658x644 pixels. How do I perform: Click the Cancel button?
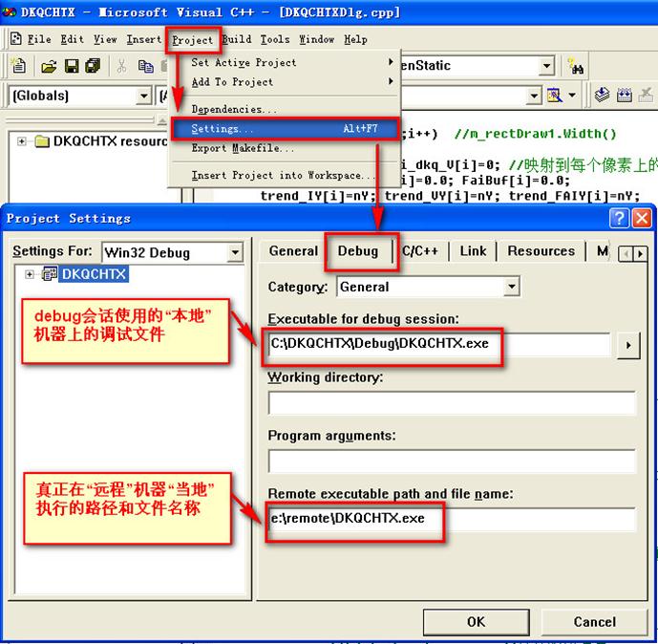tap(595, 622)
